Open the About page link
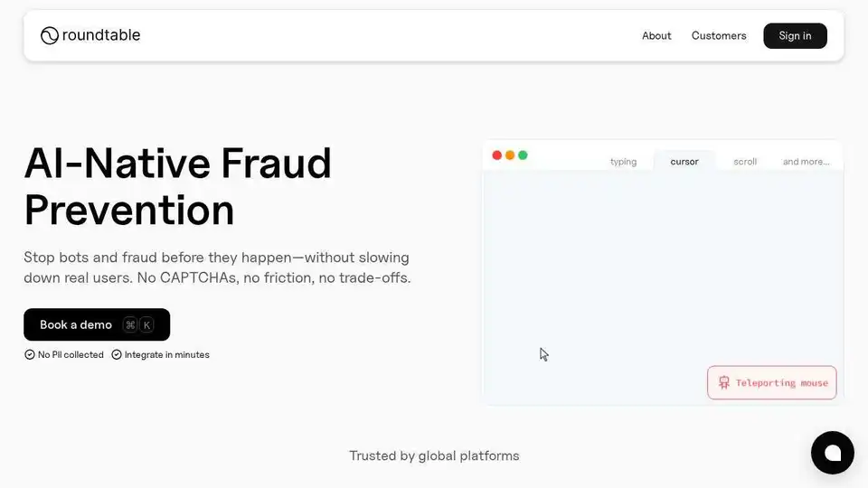Image resolution: width=868 pixels, height=488 pixels. [x=656, y=35]
